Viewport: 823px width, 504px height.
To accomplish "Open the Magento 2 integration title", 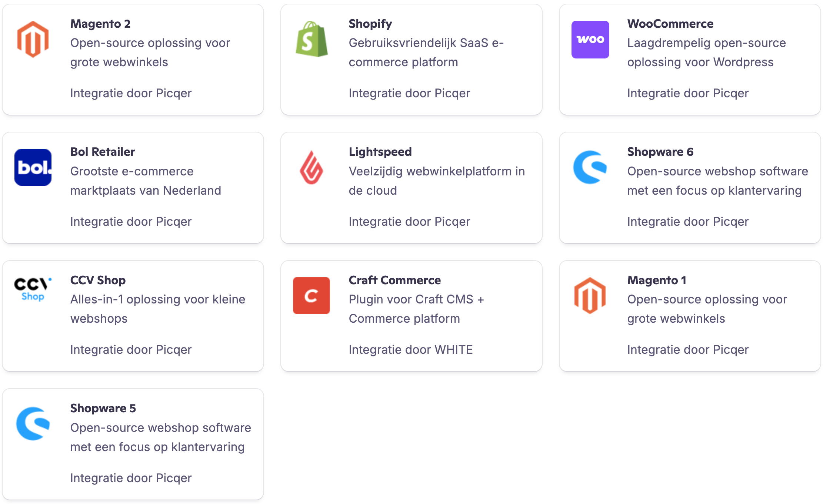I will pos(100,24).
